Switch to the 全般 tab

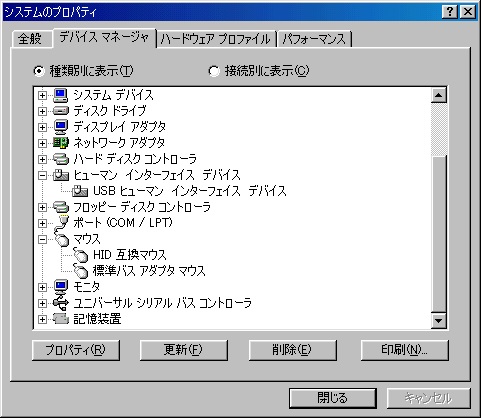tap(30, 39)
